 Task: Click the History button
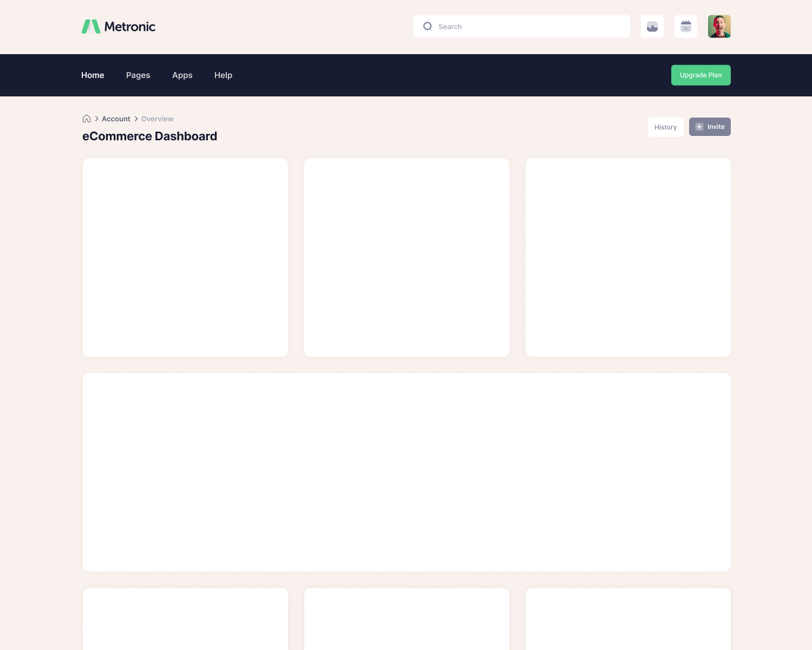point(665,127)
